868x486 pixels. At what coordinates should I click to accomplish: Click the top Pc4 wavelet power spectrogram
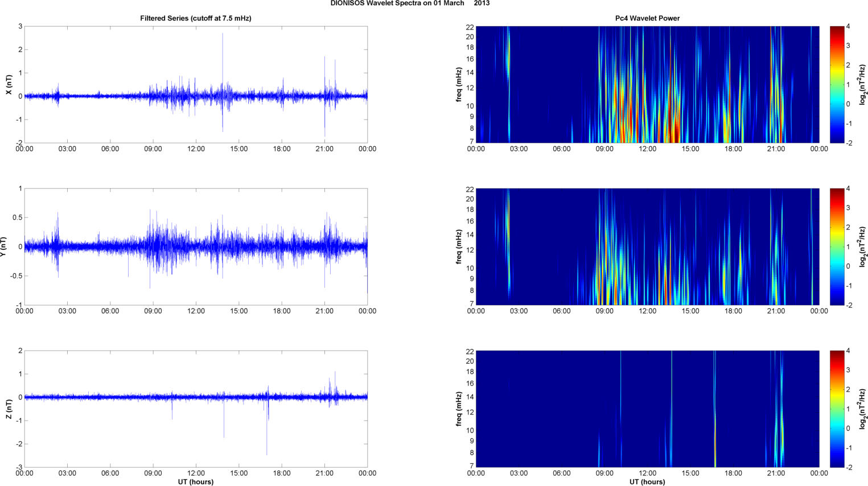647,85
